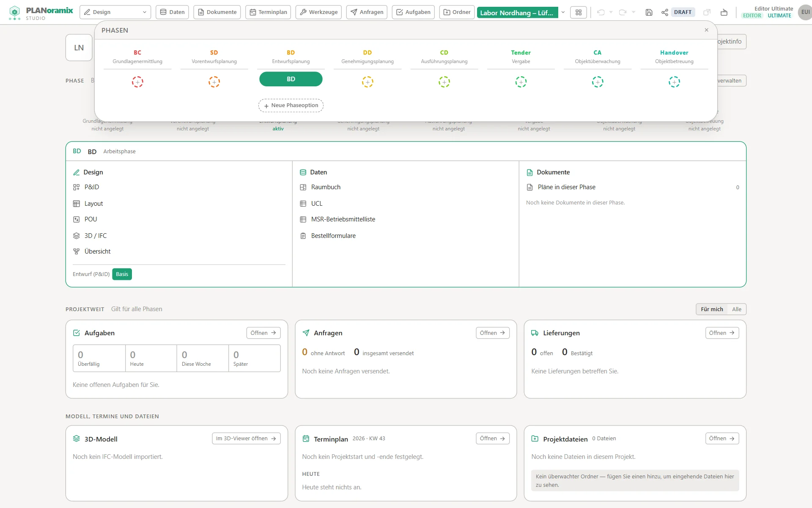Open the Daten menu
This screenshot has width=812, height=508.
coord(172,12)
